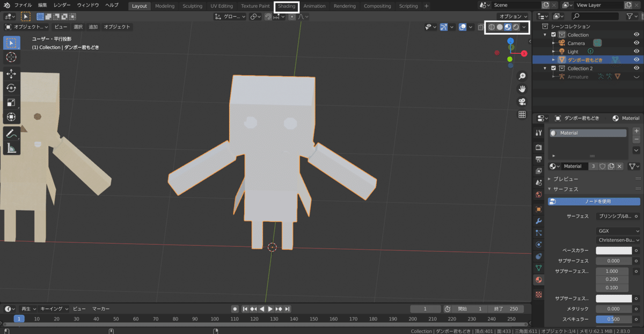This screenshot has height=334, width=644.
Task: Toggle camera view icon in viewport
Action: (x=522, y=102)
